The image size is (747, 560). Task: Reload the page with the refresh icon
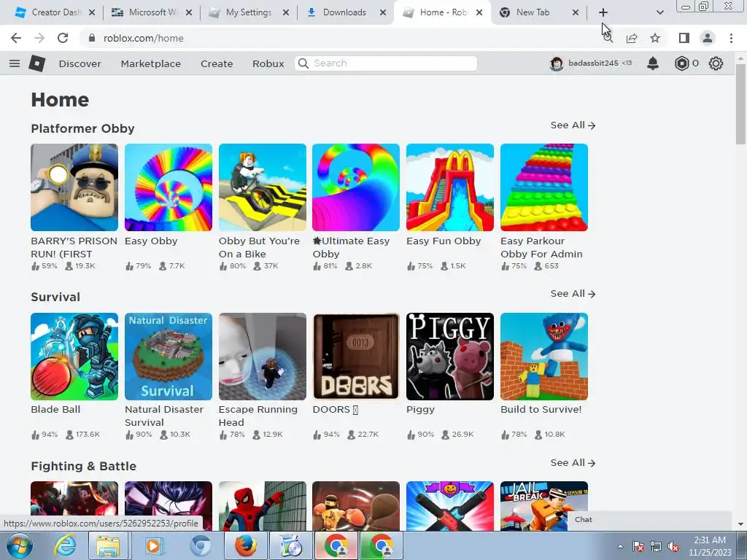[63, 38]
